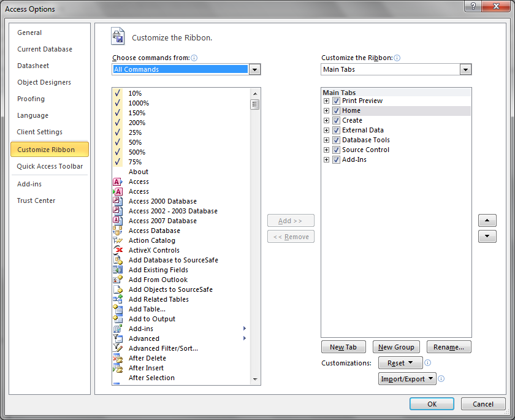The width and height of the screenshot is (515, 420).
Task: Click the Add Objects to SourceSafe icon
Action: pos(118,289)
